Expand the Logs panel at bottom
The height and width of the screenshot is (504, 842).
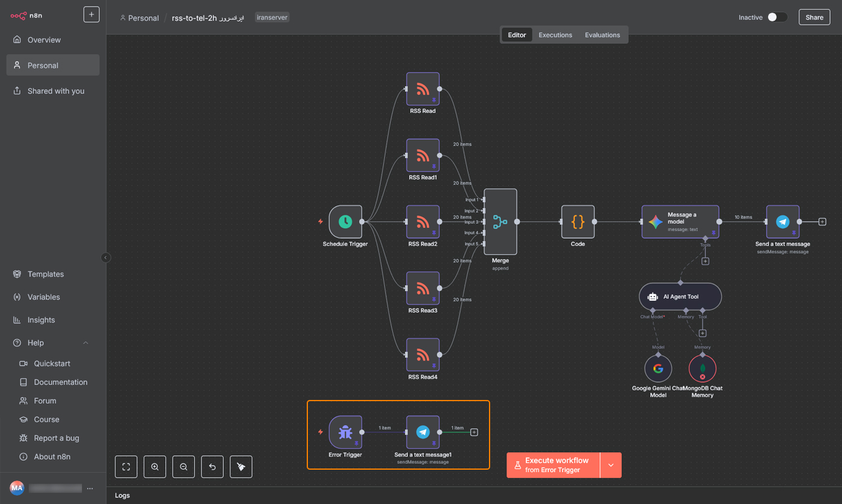pyautogui.click(x=122, y=496)
